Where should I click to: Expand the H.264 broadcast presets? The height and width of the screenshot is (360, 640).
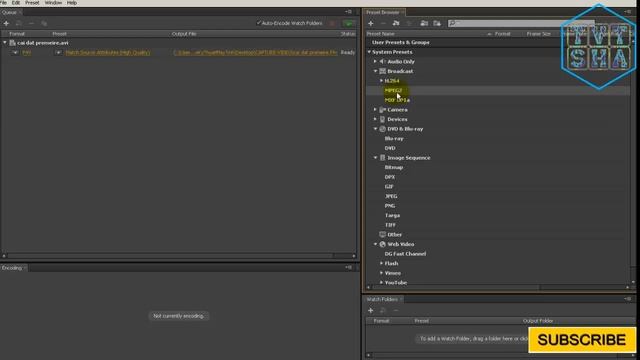381,80
